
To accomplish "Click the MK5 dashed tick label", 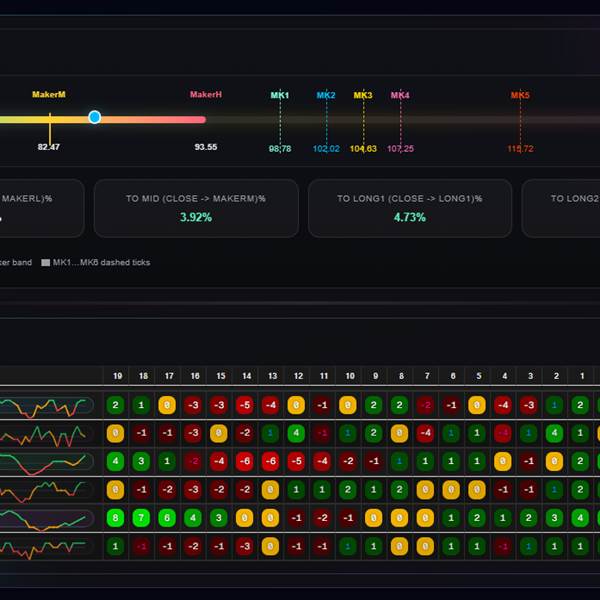I will [x=520, y=95].
